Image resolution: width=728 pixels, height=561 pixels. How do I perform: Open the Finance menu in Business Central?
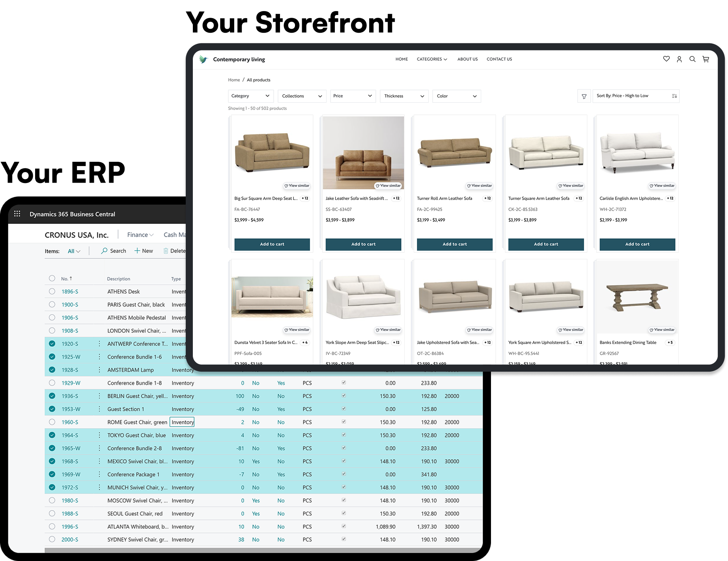pyautogui.click(x=140, y=235)
